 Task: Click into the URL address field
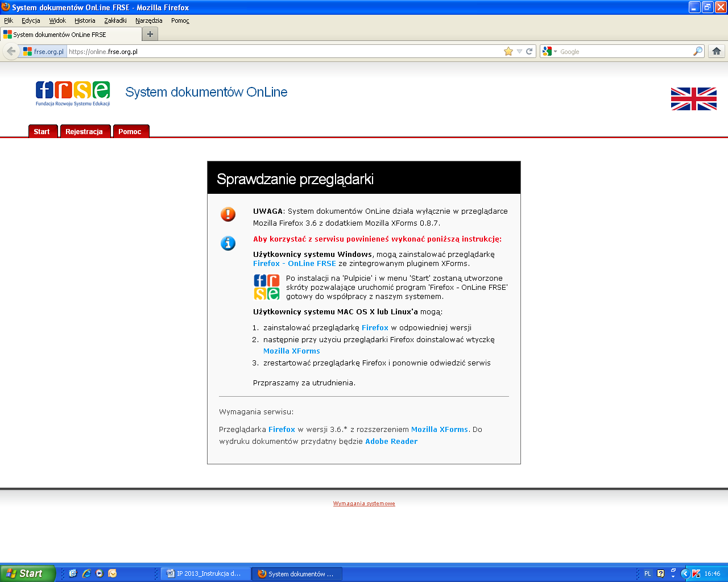click(284, 51)
